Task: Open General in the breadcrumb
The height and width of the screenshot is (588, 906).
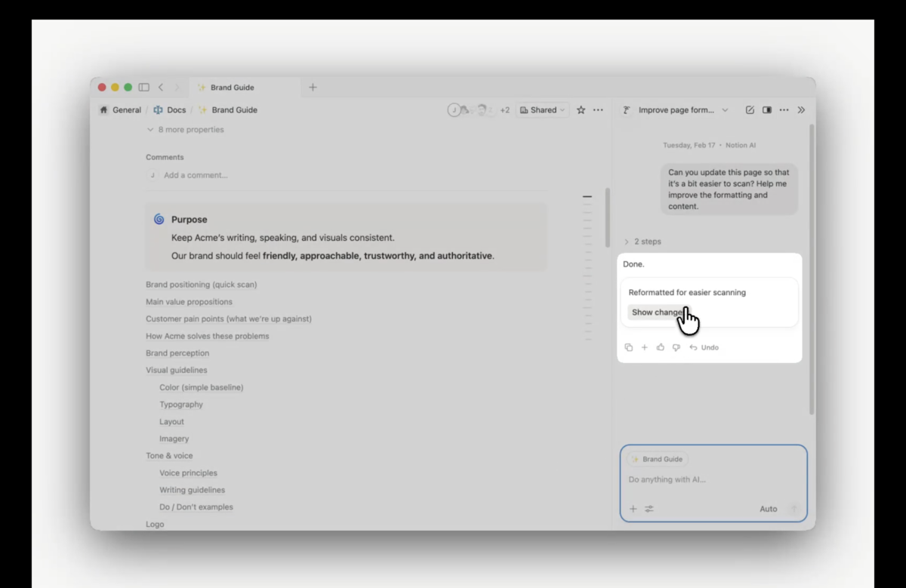Action: 121,110
